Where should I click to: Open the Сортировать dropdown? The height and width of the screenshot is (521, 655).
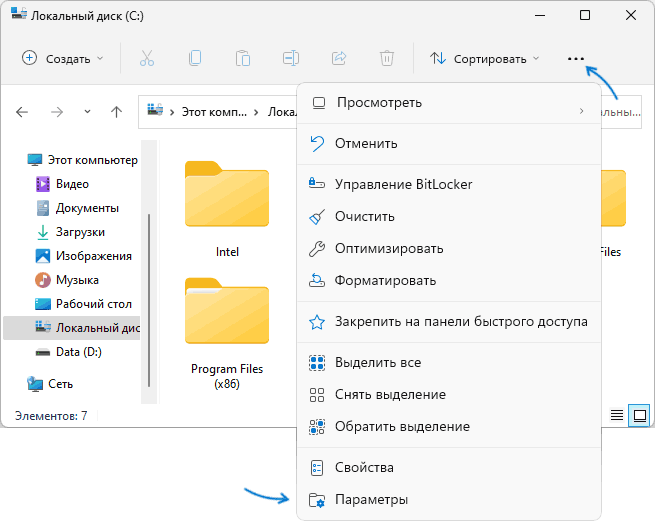(x=485, y=59)
